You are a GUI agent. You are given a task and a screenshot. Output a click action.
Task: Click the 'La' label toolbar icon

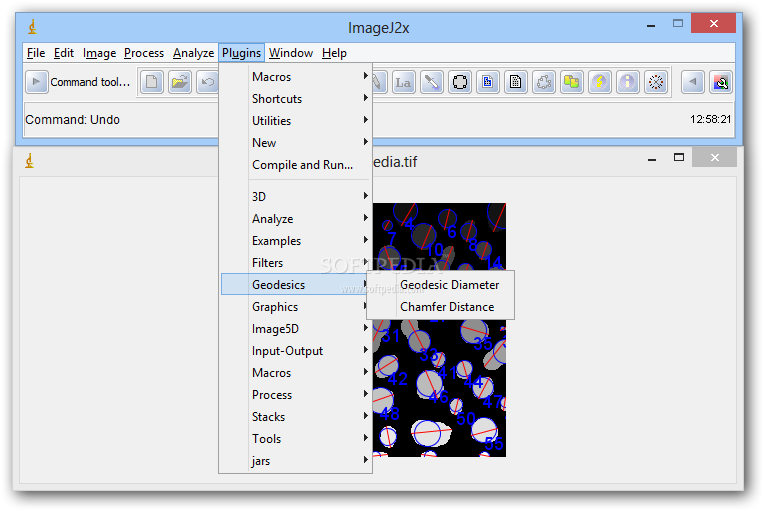tap(403, 82)
